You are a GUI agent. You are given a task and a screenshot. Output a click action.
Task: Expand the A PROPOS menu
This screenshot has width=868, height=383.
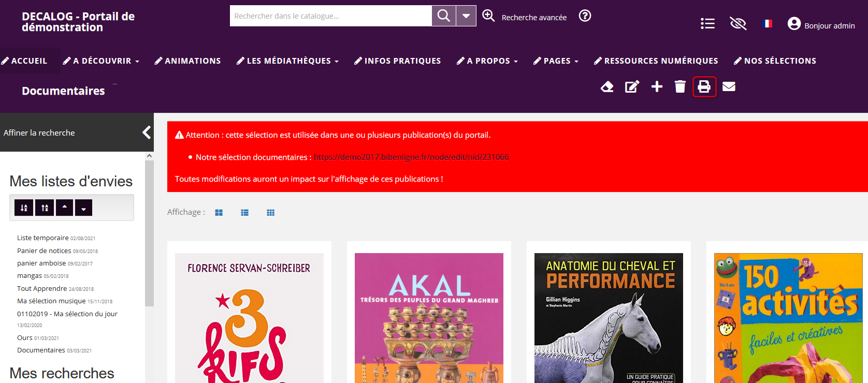click(x=492, y=61)
